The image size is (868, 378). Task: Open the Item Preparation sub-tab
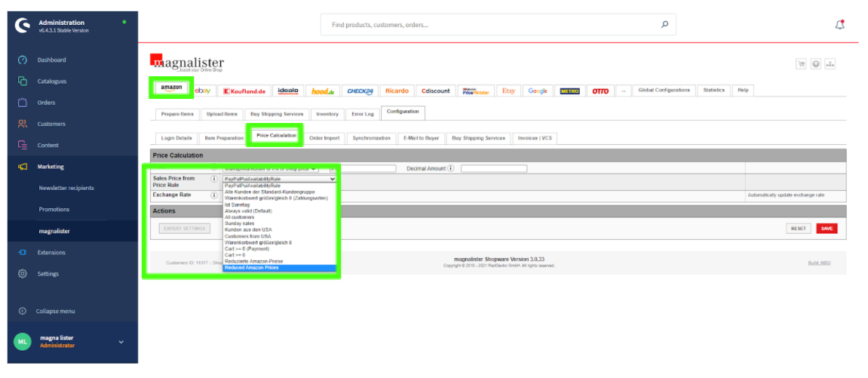[x=224, y=138]
